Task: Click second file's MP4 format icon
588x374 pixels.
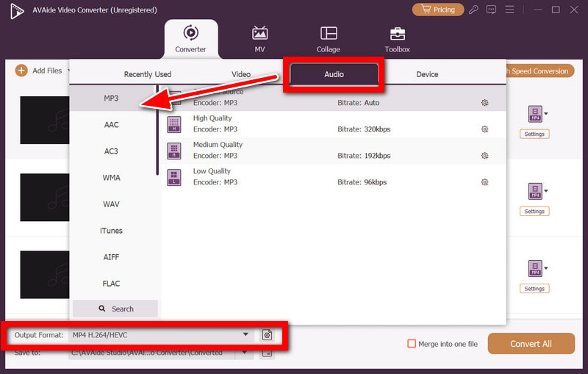Action: (535, 191)
